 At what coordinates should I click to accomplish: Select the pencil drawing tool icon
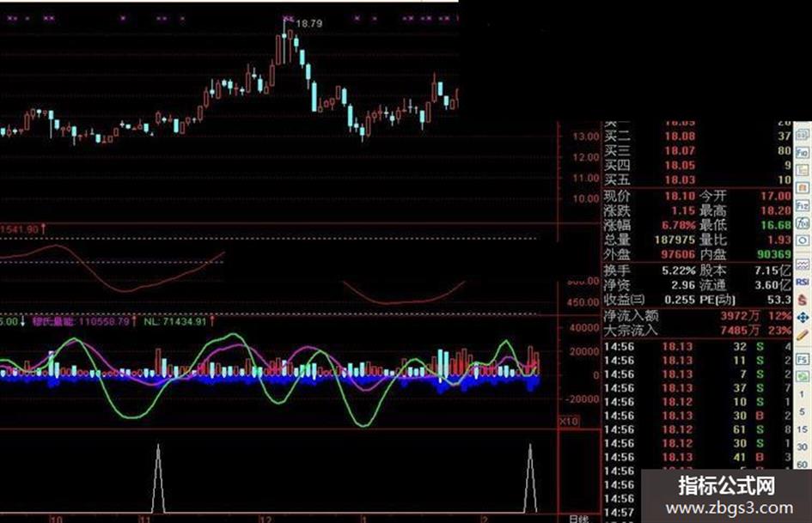(803, 335)
